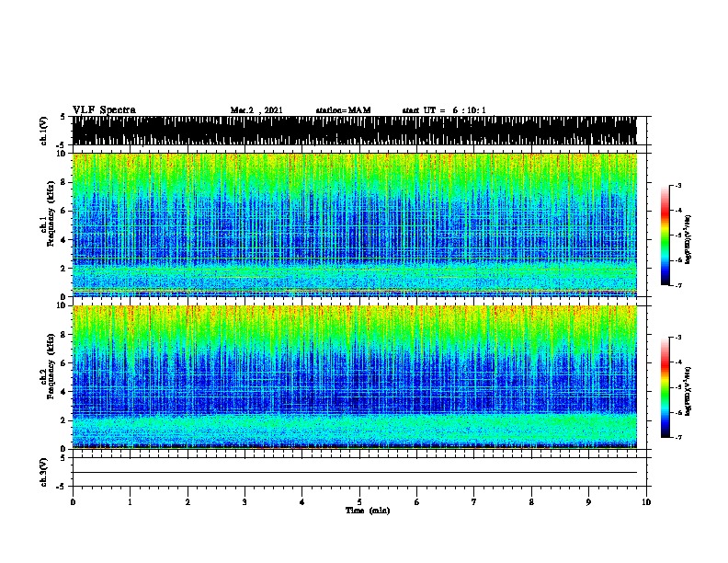This screenshot has height=563, width=728.
Task: Click the flat line in ch.3 panel
Action: (354, 473)
